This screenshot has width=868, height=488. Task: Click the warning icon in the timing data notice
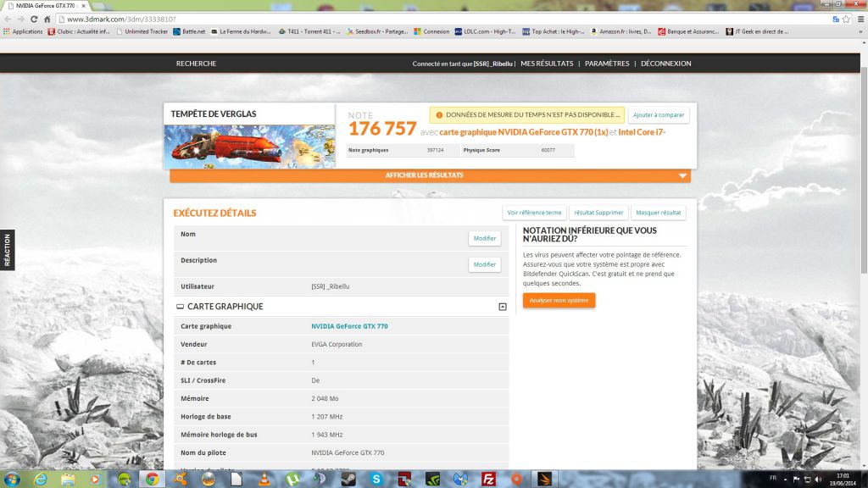(x=439, y=115)
